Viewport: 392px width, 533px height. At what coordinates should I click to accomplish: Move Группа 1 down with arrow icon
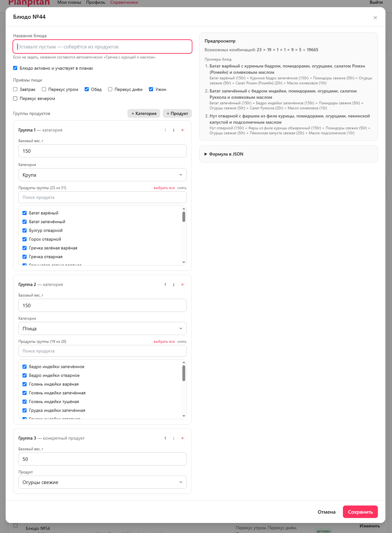174,130
